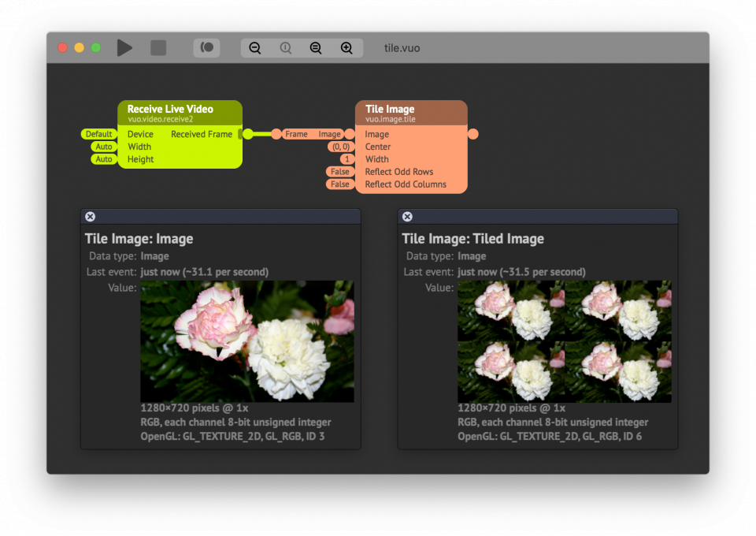Toggle the Reflect Odd Columns False value
The height and width of the screenshot is (536, 756).
tap(339, 184)
